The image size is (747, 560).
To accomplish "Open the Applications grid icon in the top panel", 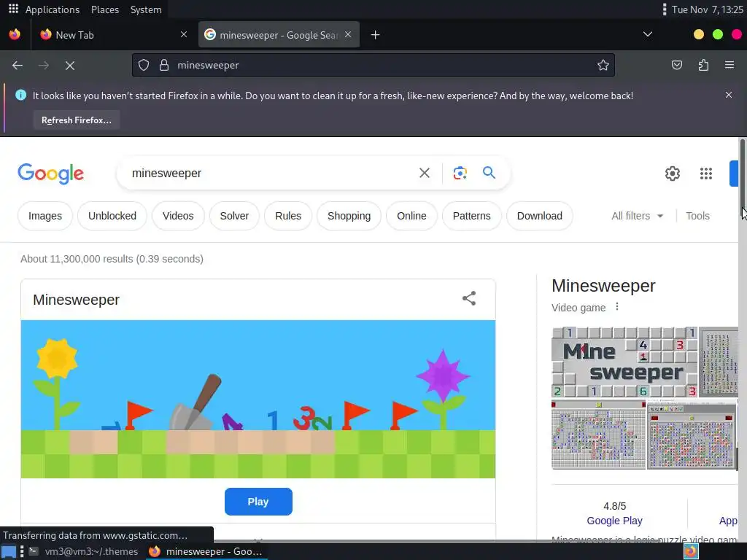I will tap(13, 9).
